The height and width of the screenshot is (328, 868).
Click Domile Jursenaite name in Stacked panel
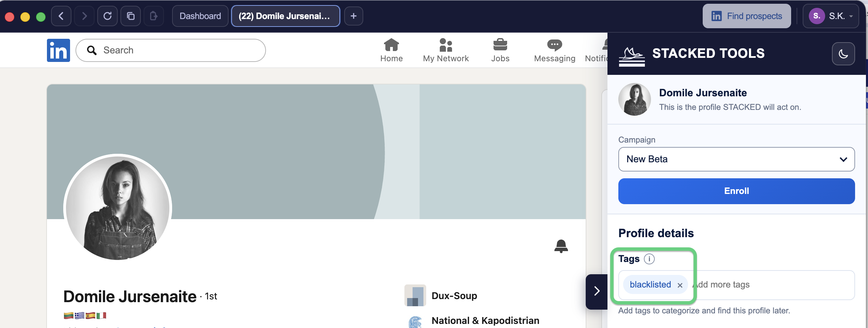703,93
